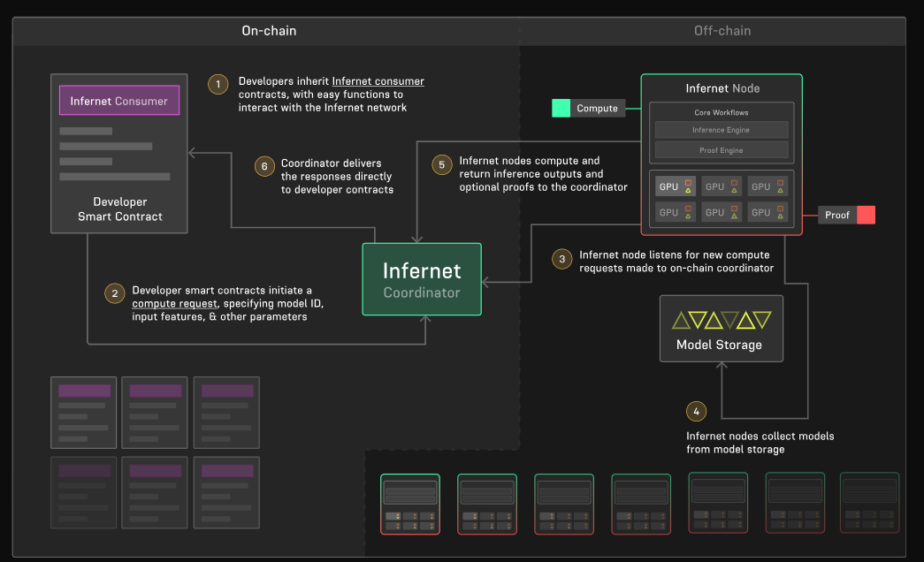The width and height of the screenshot is (924, 562).
Task: Open the underlined Infernet consumer link
Action: 378,81
